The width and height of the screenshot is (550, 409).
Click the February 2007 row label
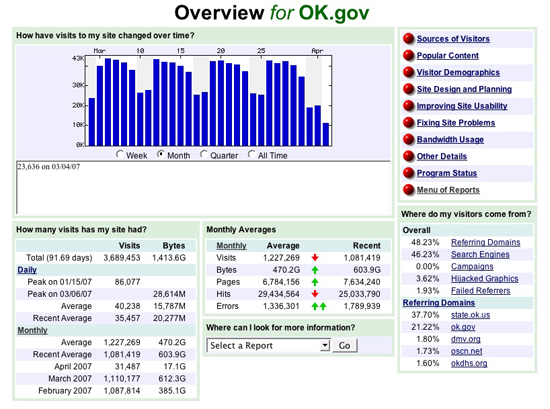coord(65,391)
